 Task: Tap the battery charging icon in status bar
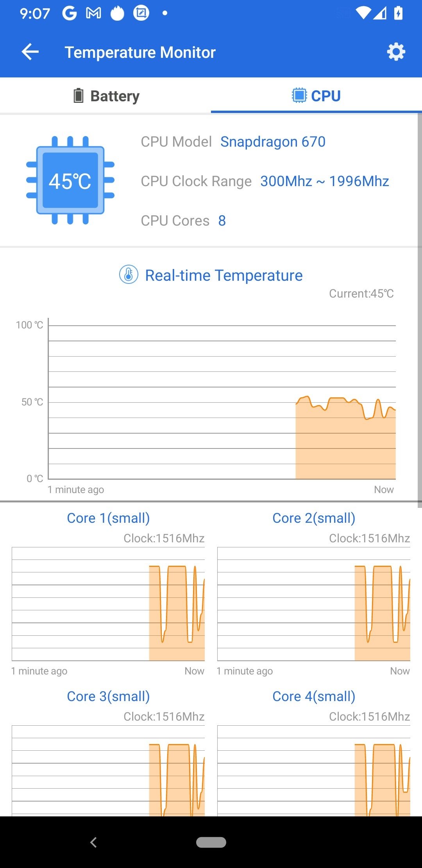click(x=398, y=13)
